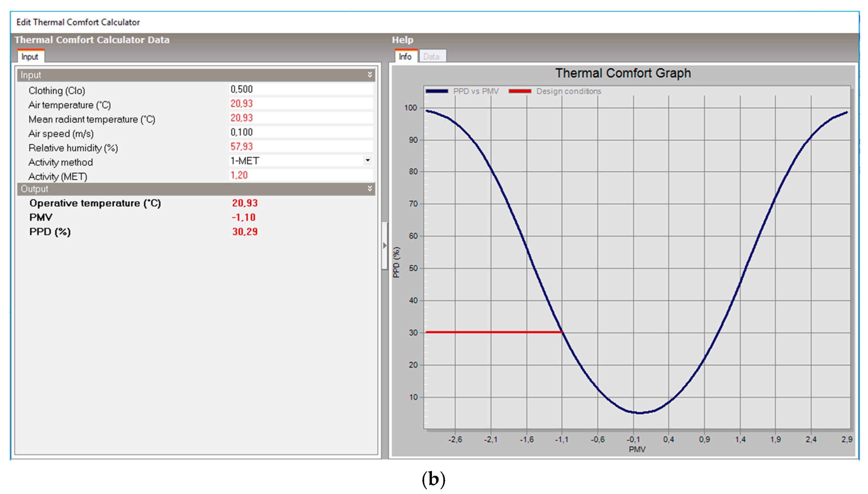Click the blue PPD vs PMV legend swatch
The width and height of the screenshot is (868, 494).
click(x=437, y=91)
